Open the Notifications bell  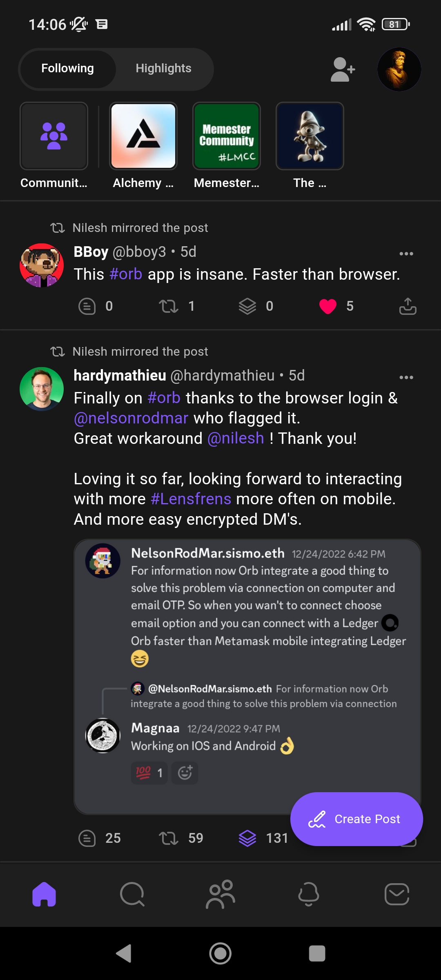pyautogui.click(x=309, y=894)
